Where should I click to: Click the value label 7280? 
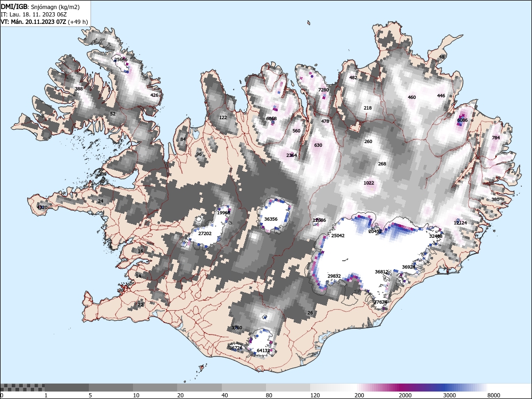click(323, 89)
